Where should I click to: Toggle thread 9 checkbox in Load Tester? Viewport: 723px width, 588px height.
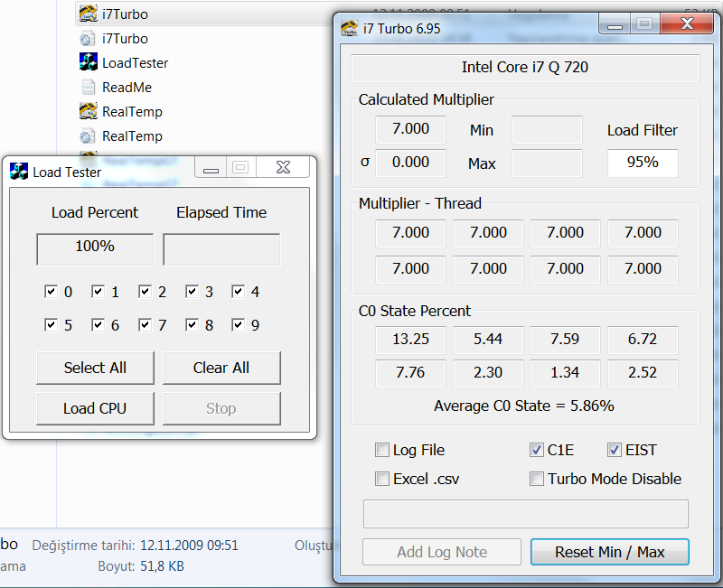click(x=238, y=325)
